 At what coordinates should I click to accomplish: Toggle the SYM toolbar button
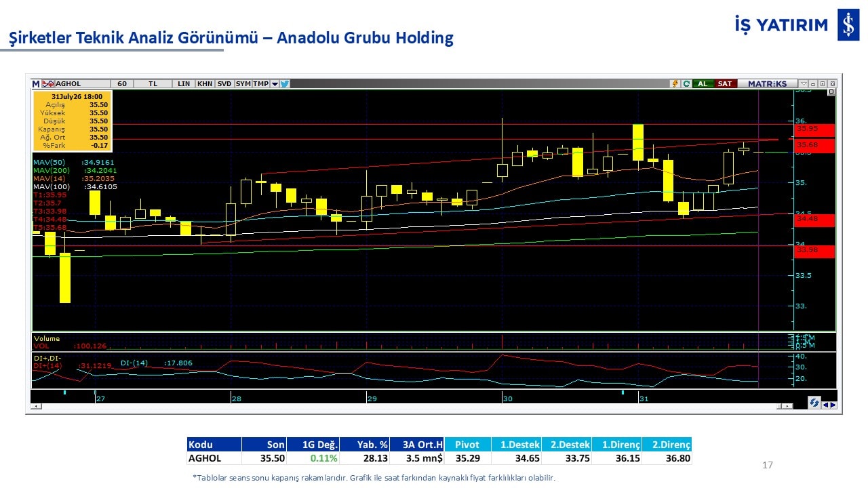[x=243, y=84]
